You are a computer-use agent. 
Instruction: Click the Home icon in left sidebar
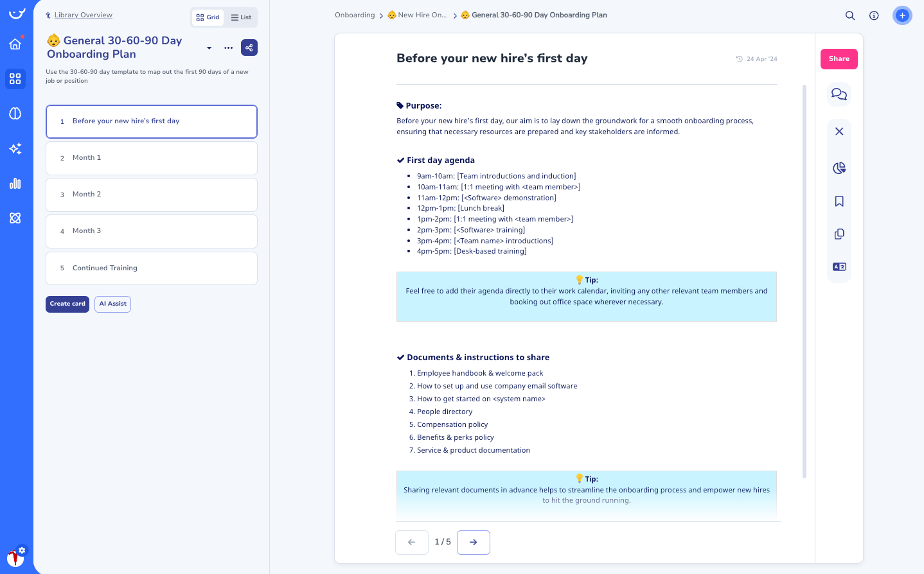pos(16,44)
